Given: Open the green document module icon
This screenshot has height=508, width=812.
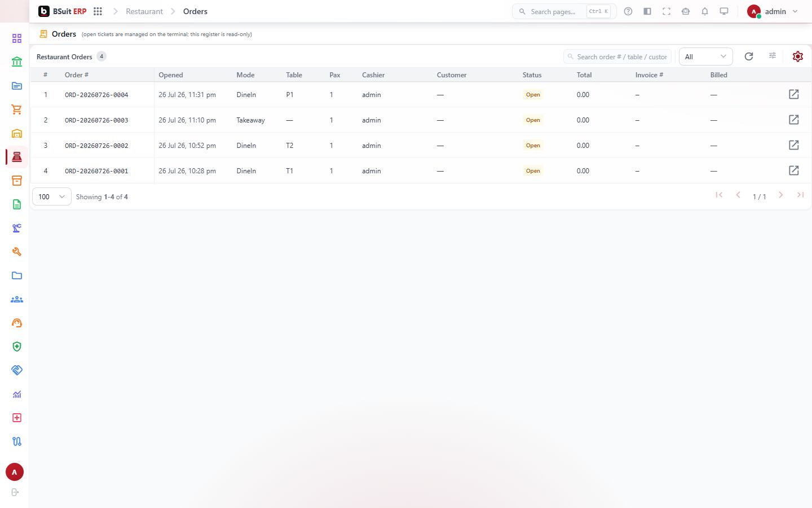Looking at the screenshot, I should 17,204.
